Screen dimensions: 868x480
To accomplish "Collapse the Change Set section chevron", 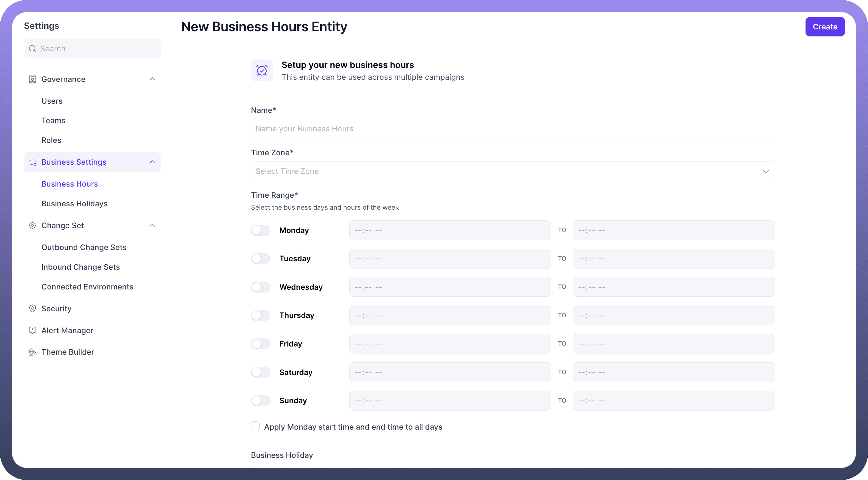I will click(x=152, y=225).
